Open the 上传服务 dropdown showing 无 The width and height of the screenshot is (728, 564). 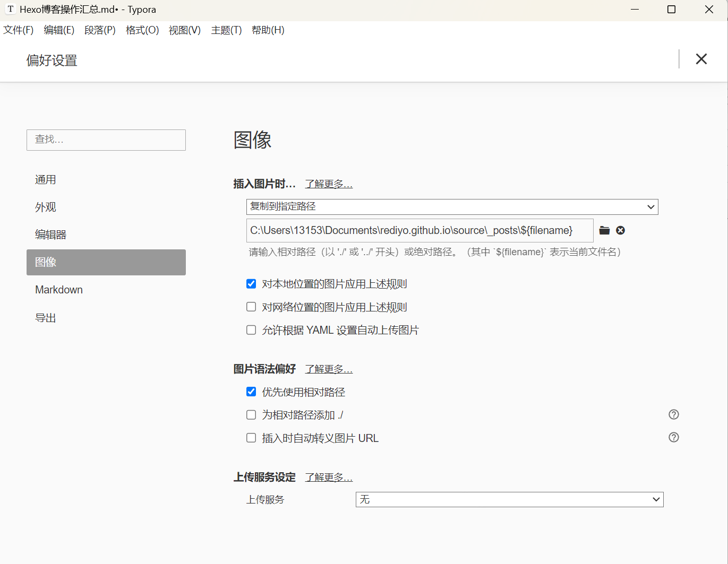coord(510,499)
